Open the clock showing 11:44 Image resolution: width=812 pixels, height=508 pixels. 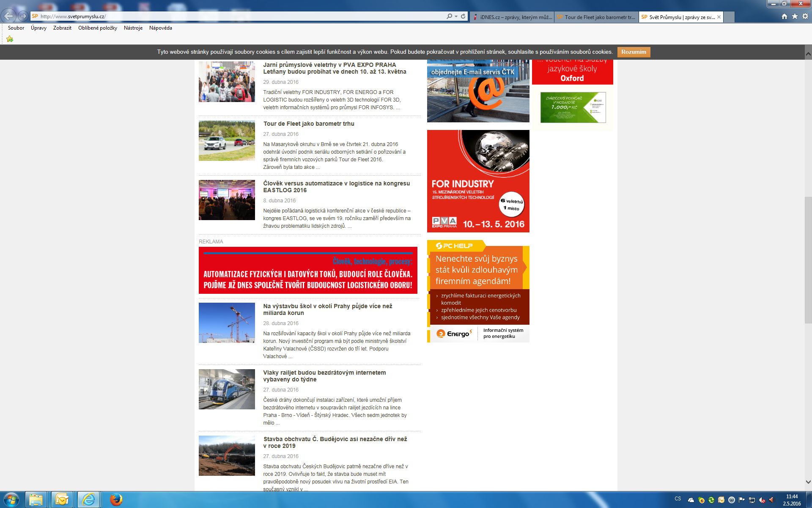792,497
